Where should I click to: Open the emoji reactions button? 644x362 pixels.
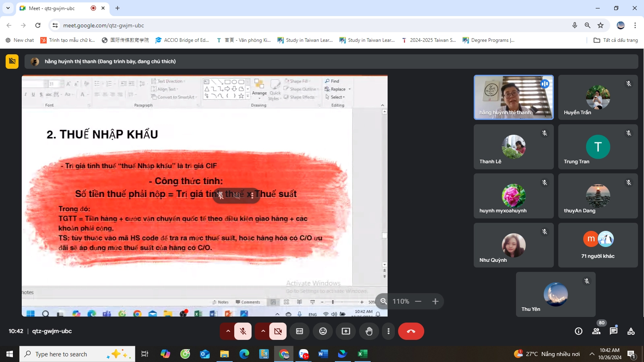pyautogui.click(x=323, y=331)
